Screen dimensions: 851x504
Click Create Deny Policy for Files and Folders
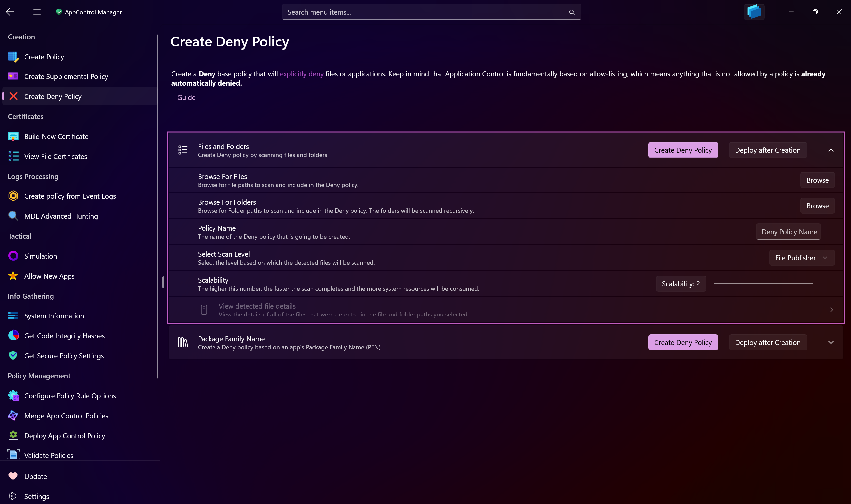(683, 150)
